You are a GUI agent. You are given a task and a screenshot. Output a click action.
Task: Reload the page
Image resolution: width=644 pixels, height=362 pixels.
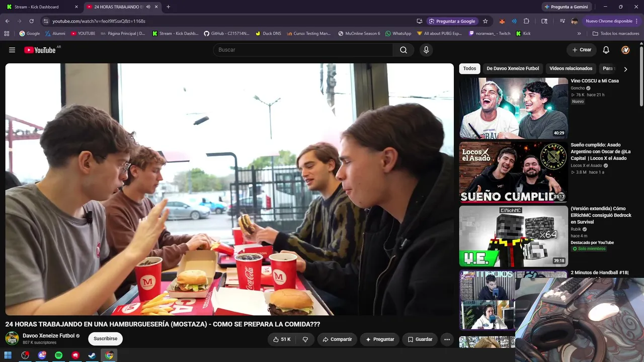click(31, 21)
